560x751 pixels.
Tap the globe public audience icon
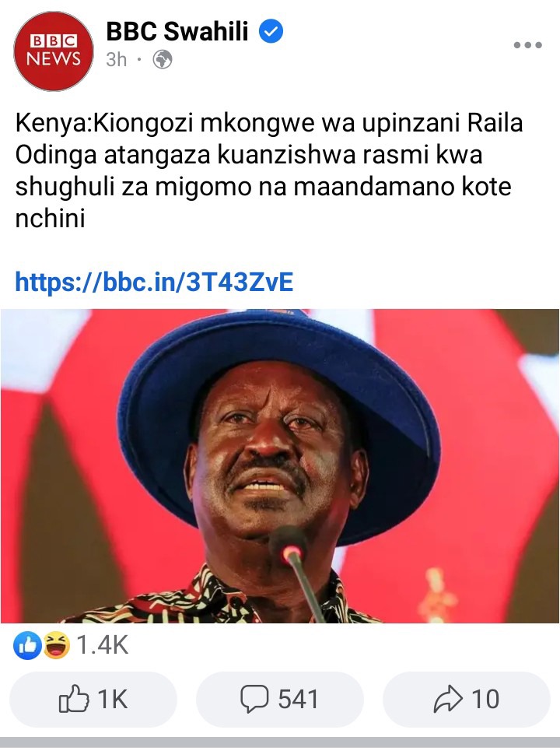tap(163, 60)
